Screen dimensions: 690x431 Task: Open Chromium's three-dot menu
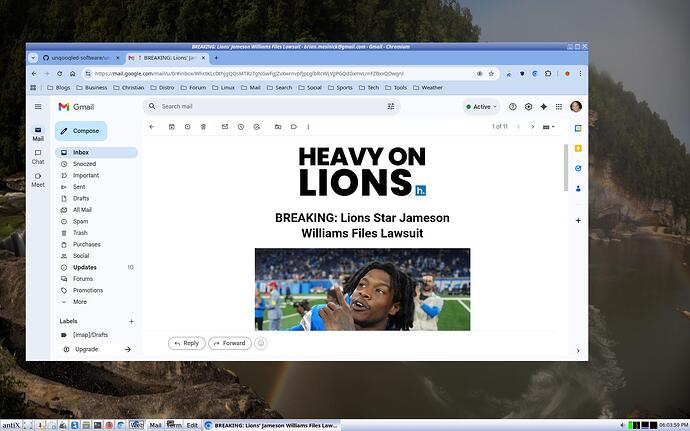(580, 74)
